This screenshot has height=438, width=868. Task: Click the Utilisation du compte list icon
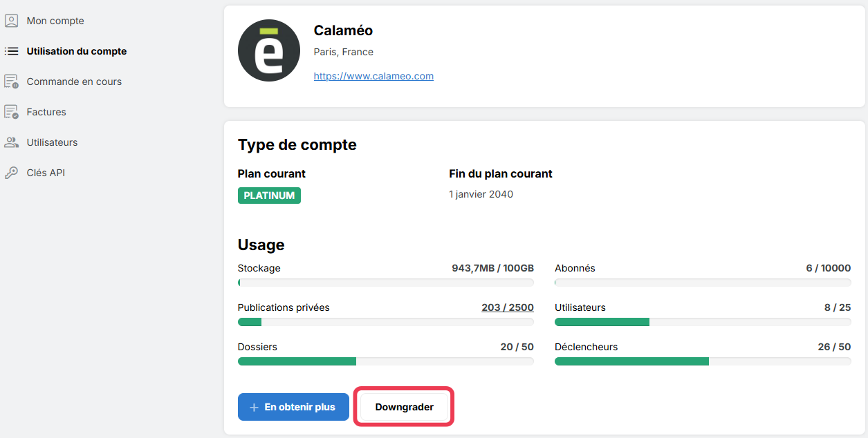click(x=11, y=51)
